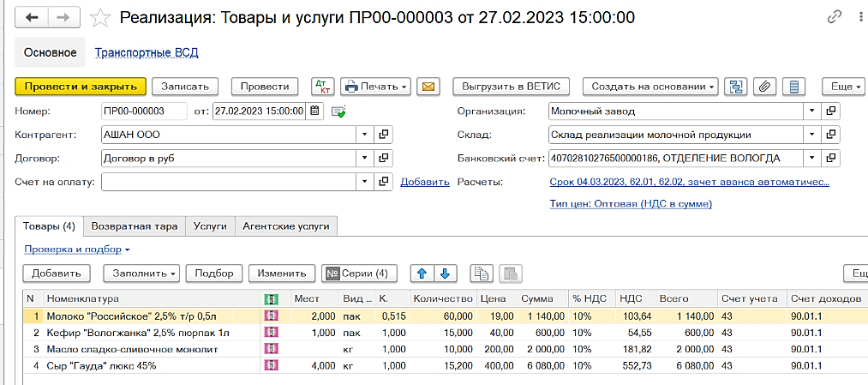Click the Изменить button
The image size is (868, 385).
pyautogui.click(x=282, y=273)
